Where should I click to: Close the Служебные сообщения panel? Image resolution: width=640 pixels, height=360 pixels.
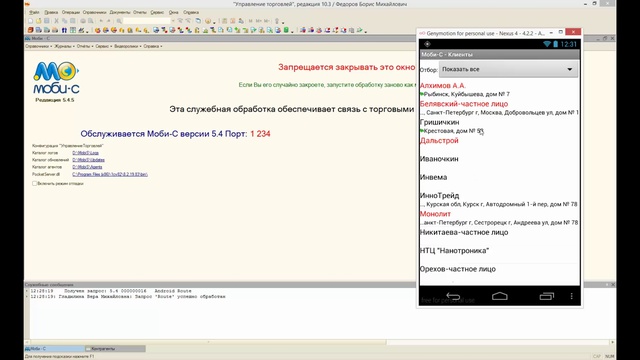pyautogui.click(x=613, y=284)
